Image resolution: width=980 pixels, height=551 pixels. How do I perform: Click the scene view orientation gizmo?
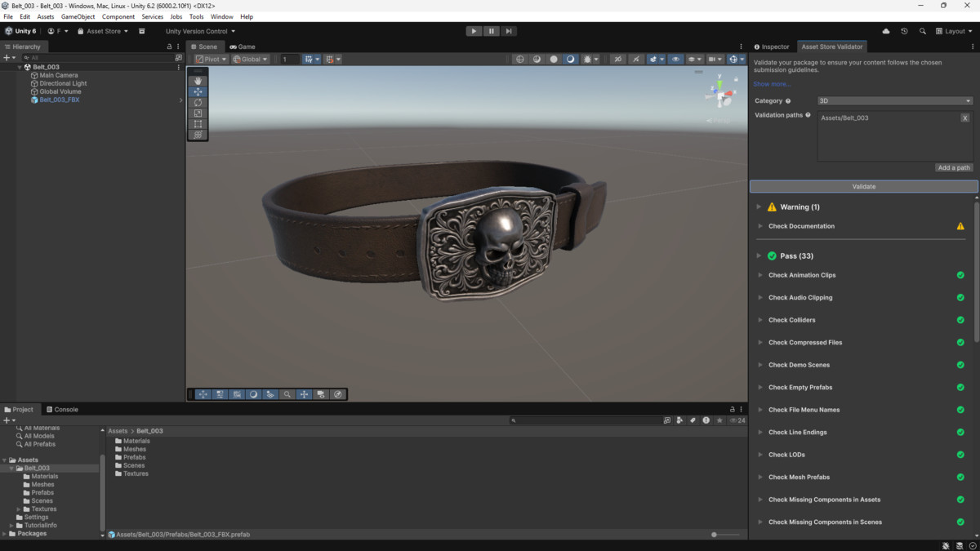[720, 92]
